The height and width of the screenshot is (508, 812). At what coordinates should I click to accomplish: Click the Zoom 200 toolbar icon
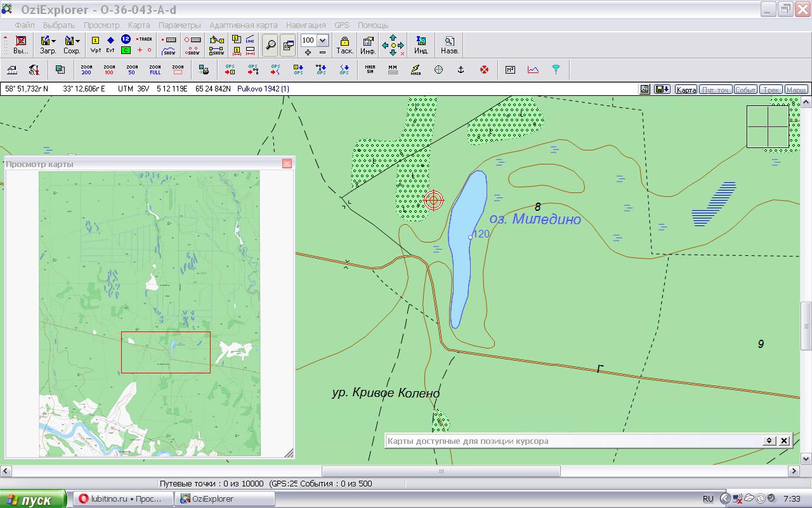tap(86, 70)
